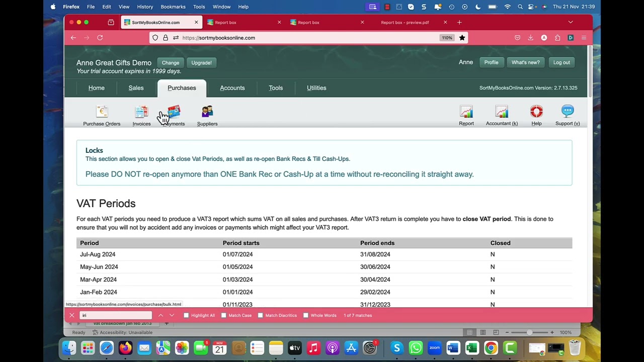Image resolution: width=644 pixels, height=362 pixels.
Task: Click the 31/08/2024 period end date
Action: 375,254
